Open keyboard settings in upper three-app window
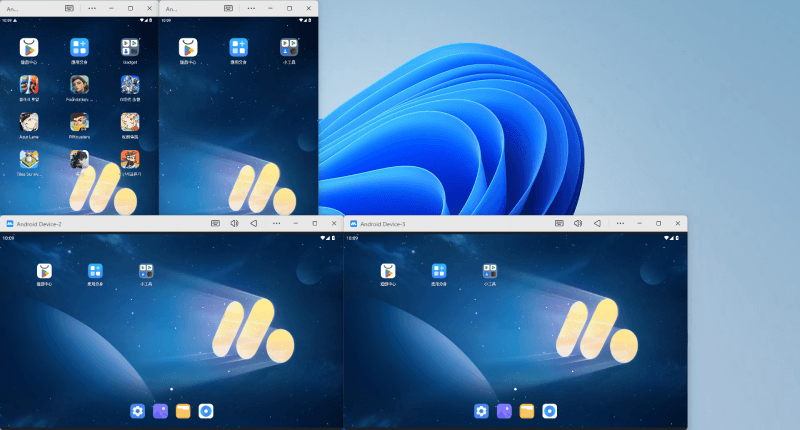800x430 pixels. (x=229, y=8)
